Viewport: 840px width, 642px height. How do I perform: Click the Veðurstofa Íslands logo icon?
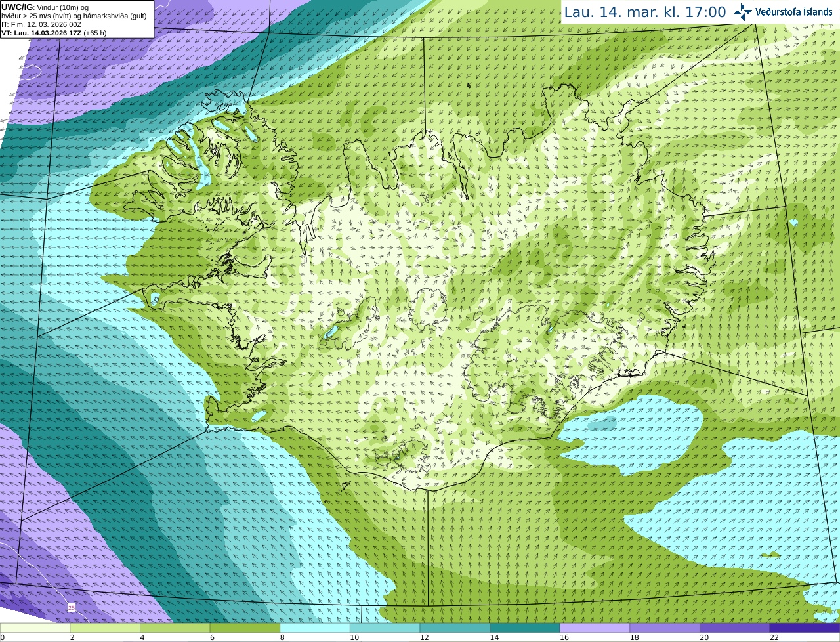743,12
